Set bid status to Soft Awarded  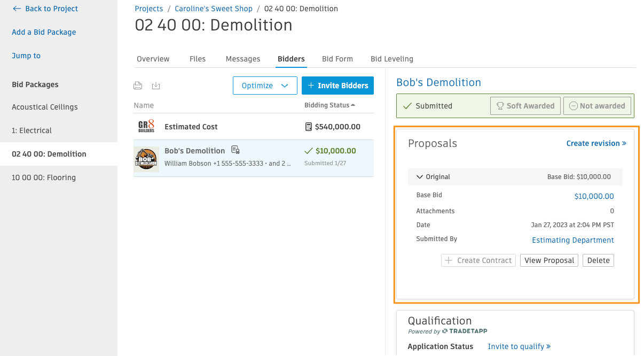525,106
